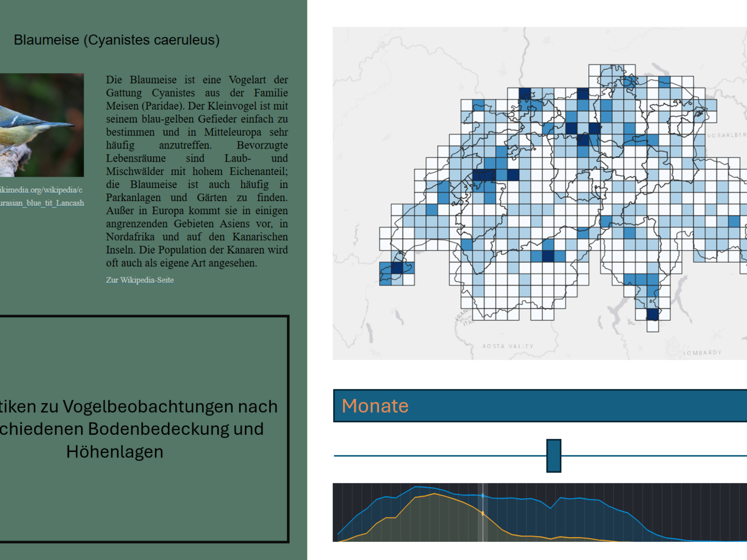This screenshot has width=747, height=560.
Task: Click the wikimedia.org image source link
Action: tap(41, 190)
